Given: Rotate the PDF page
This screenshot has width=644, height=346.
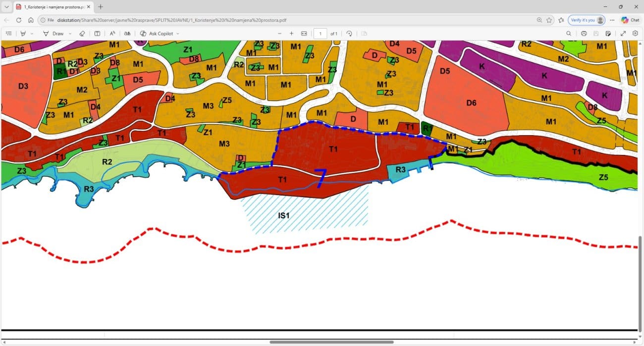Looking at the screenshot, I should coord(349,34).
